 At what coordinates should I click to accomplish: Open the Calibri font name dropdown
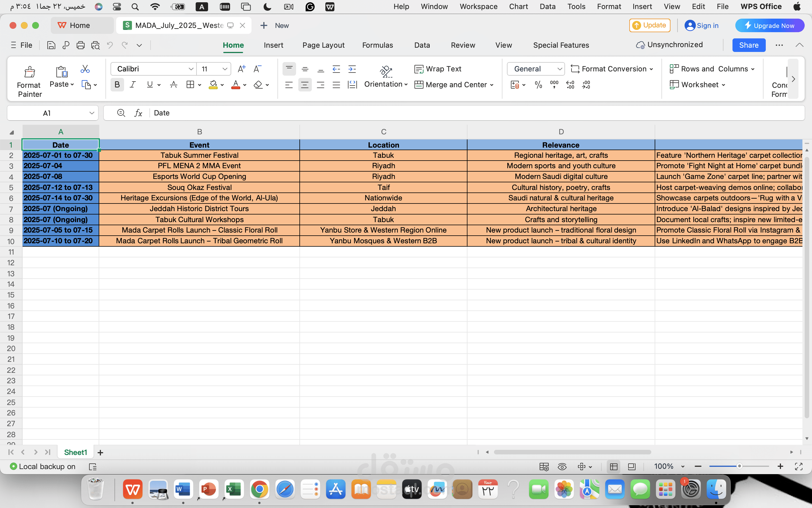[191, 69]
